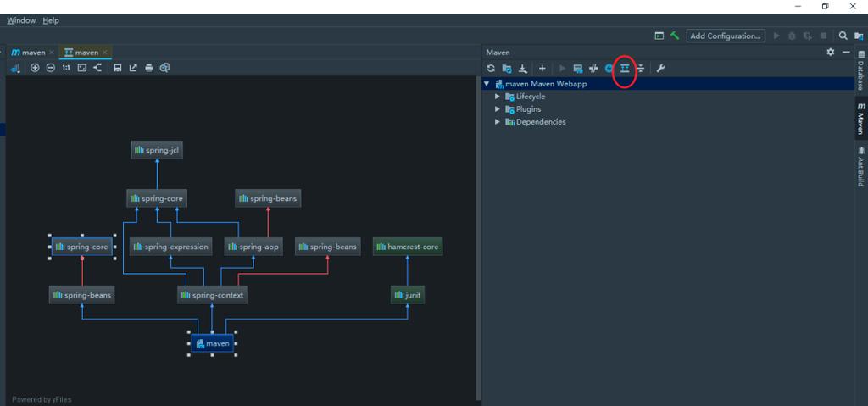Open the Window menu

(x=21, y=20)
